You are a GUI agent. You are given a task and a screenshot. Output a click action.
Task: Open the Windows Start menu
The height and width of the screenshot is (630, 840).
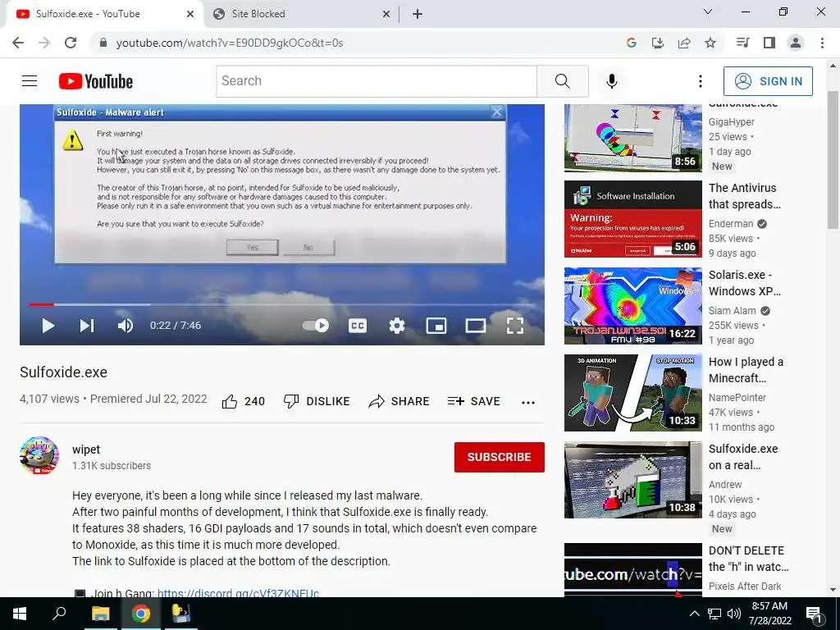point(20,614)
